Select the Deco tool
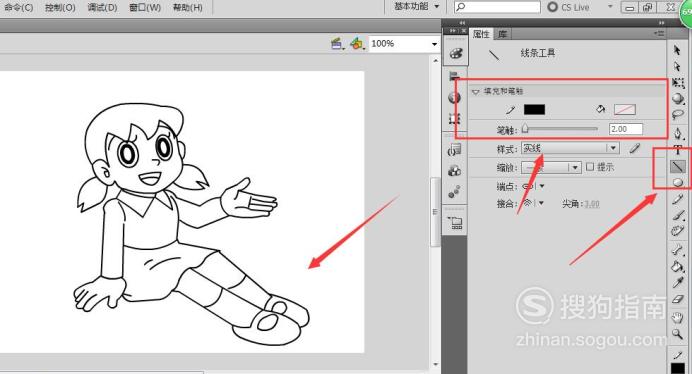Screen dimensions: 692x374 [x=677, y=231]
